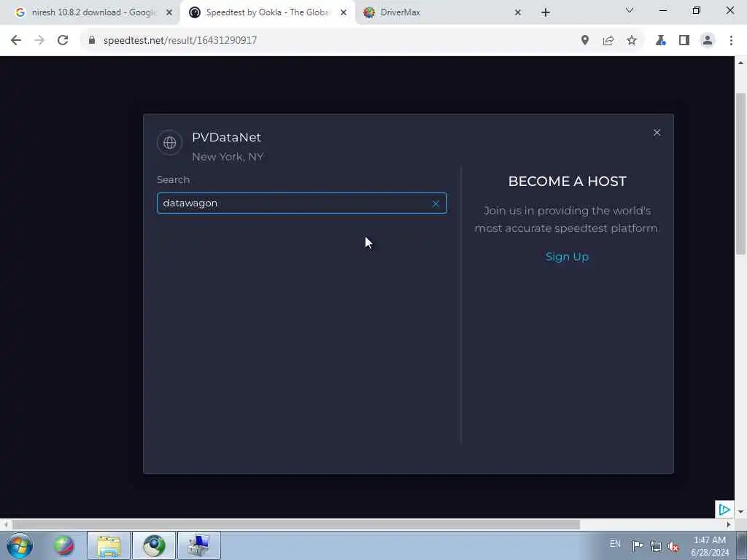The width and height of the screenshot is (747, 560).
Task: Click horizontal scrollbar right arrow
Action: (x=729, y=525)
